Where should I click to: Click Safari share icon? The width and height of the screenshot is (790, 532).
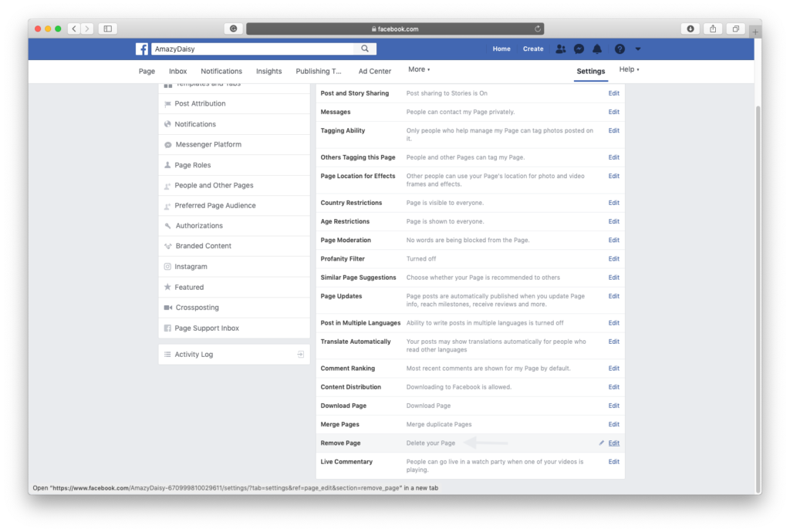click(x=713, y=29)
